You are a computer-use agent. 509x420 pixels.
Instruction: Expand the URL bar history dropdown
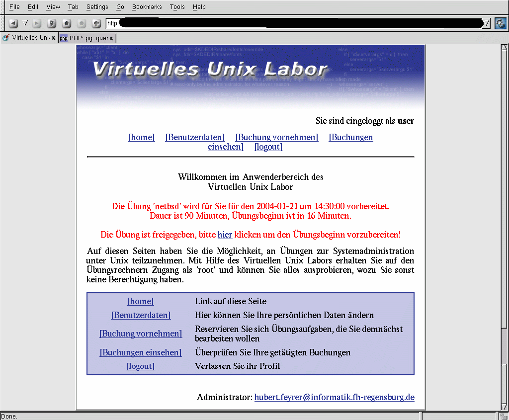[486, 23]
